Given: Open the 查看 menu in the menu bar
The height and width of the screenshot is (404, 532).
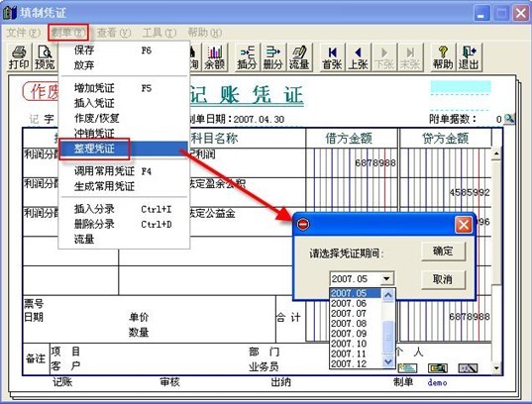Looking at the screenshot, I should click(114, 33).
